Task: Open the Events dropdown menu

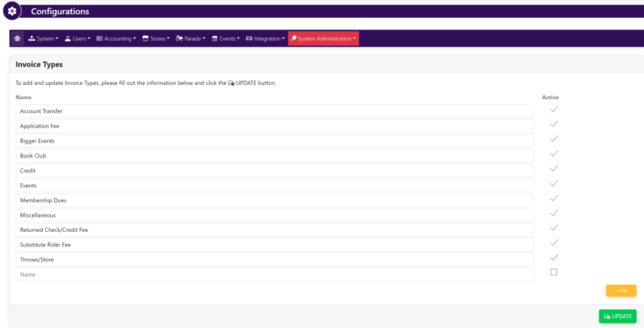Action: pos(226,39)
